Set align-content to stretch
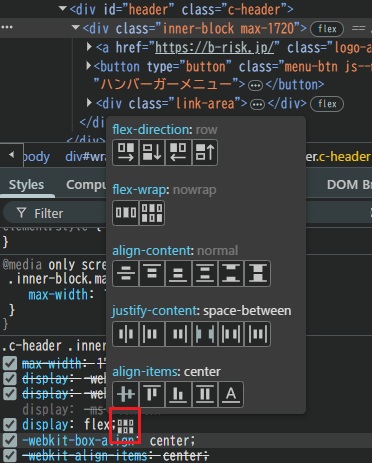The image size is (372, 463). 257,274
